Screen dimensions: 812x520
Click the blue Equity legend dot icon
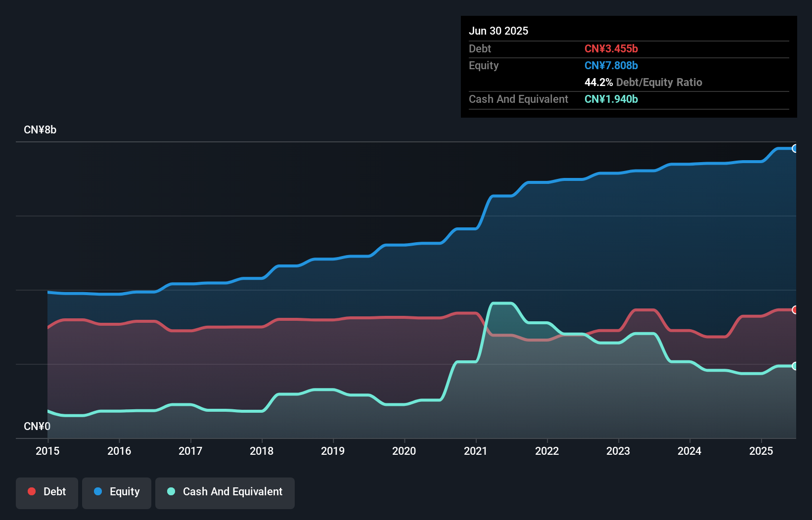[98, 491]
